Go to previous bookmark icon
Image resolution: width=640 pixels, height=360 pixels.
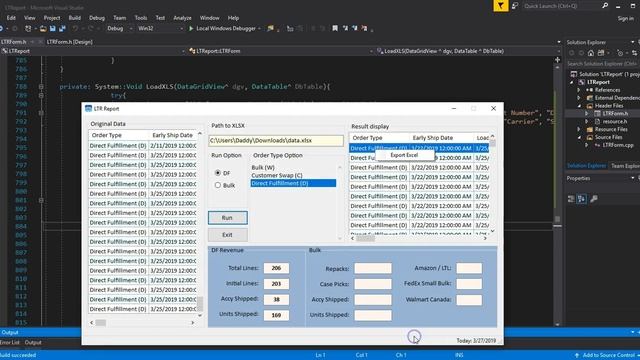(x=345, y=29)
